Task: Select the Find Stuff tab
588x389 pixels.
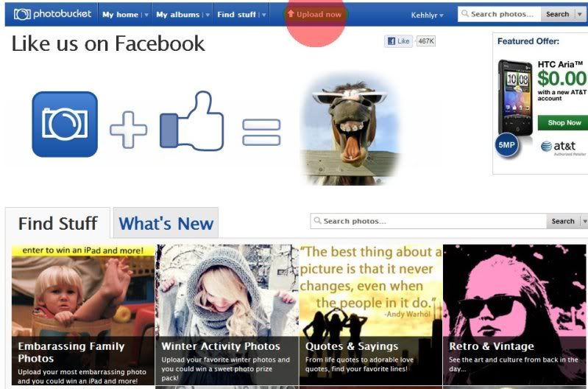Action: 57,223
